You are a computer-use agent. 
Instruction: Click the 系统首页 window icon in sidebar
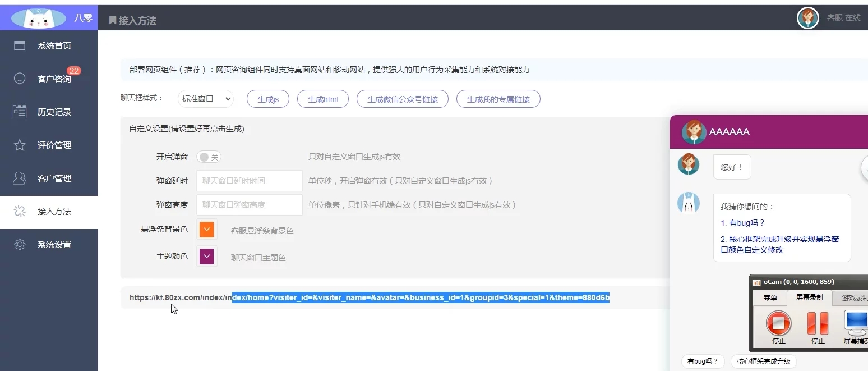20,46
